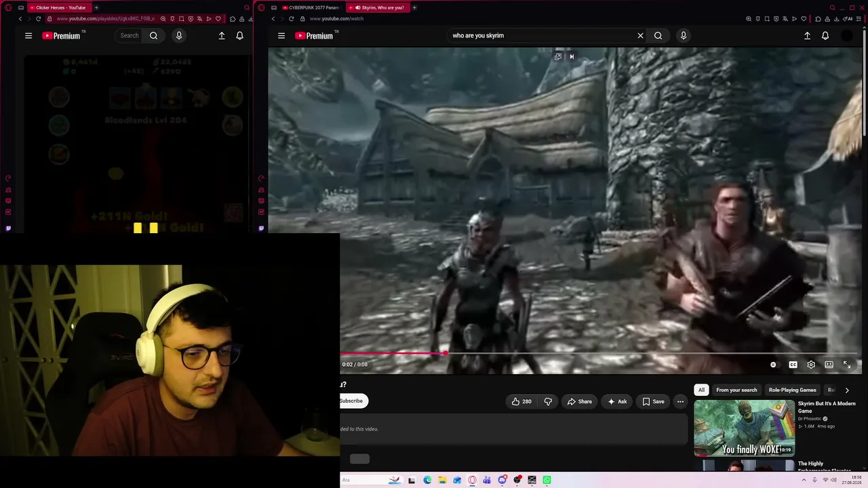The width and height of the screenshot is (868, 488).
Task: Click YouTube Premium logo in Skyrim window
Action: point(314,36)
